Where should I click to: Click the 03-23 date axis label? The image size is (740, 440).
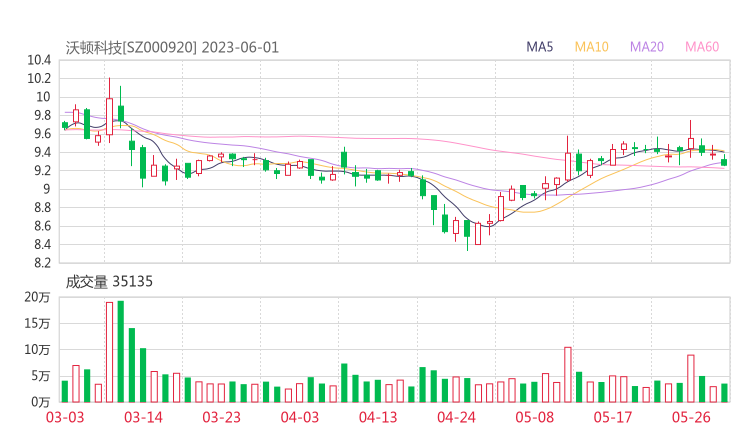[221, 417]
